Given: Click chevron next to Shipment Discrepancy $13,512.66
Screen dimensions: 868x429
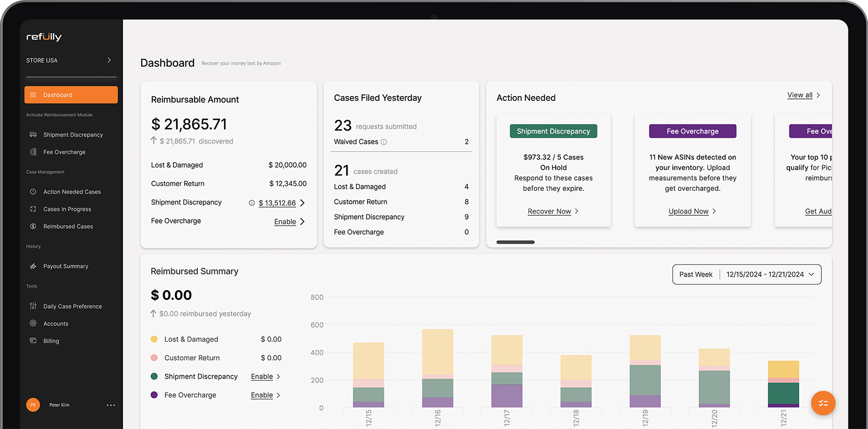Looking at the screenshot, I should coord(303,203).
